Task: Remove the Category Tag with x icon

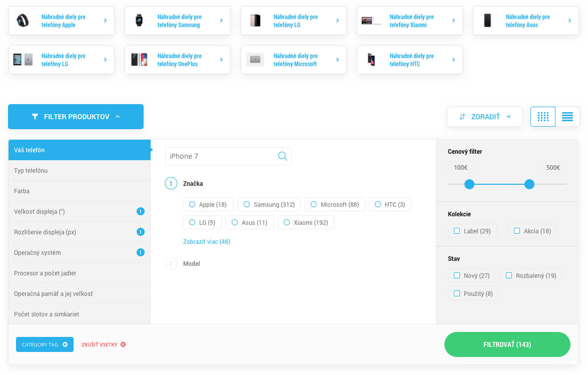Action: 65,344
